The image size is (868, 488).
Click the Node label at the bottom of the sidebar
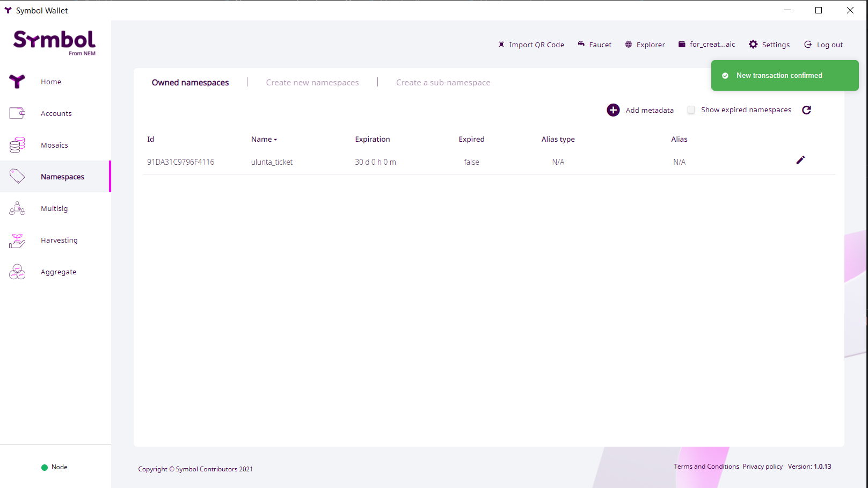(60, 467)
